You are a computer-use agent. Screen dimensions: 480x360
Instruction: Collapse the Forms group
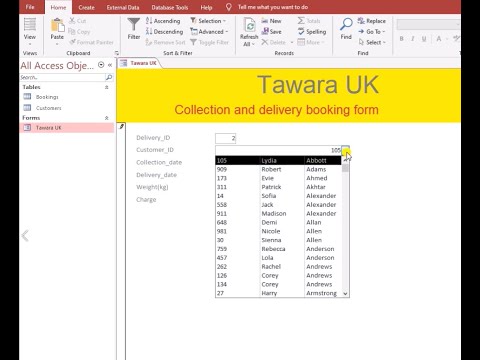pos(107,118)
